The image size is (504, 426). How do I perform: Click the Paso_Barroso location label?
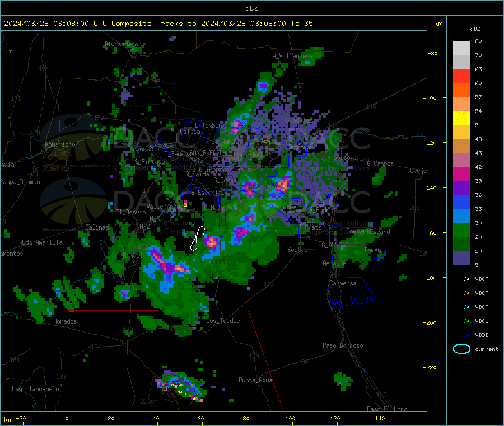click(343, 345)
